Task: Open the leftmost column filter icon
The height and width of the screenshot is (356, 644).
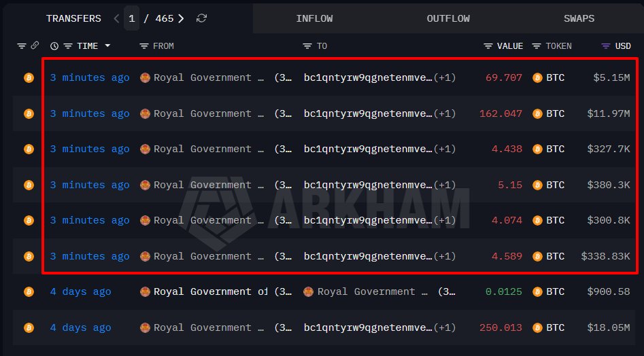Action: coord(22,46)
